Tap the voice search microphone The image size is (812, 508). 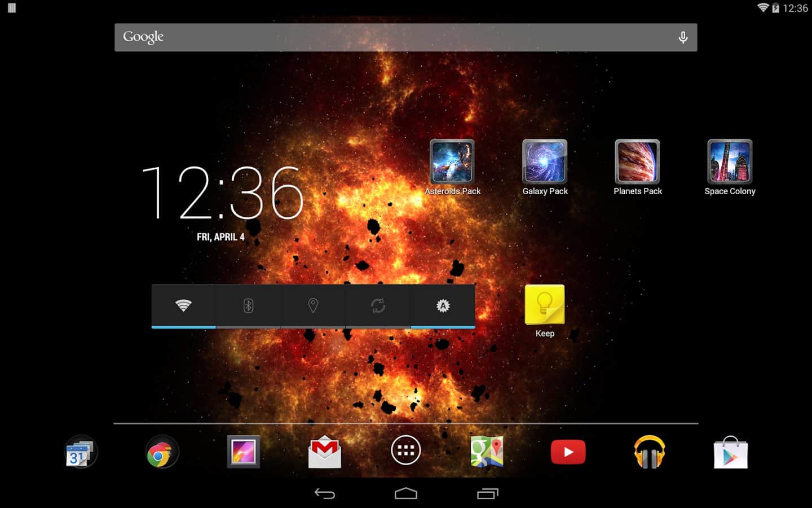point(683,37)
